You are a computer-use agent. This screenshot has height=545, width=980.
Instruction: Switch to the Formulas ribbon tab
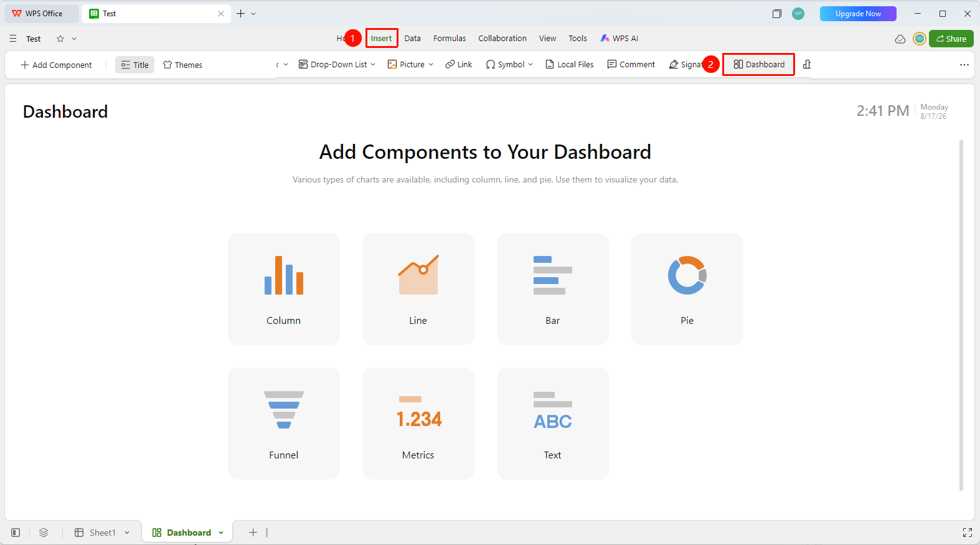click(x=450, y=39)
